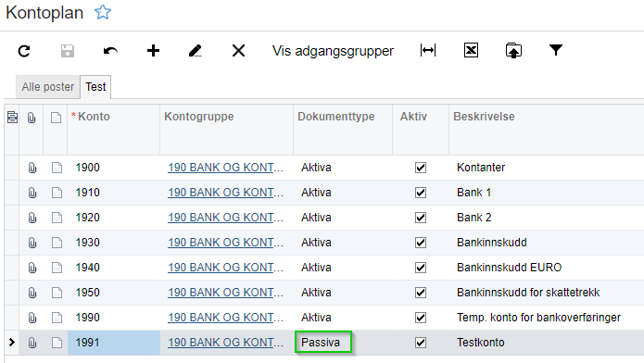Open Kontogruppe link for account 1900
This screenshot has height=363, width=644.
[225, 168]
